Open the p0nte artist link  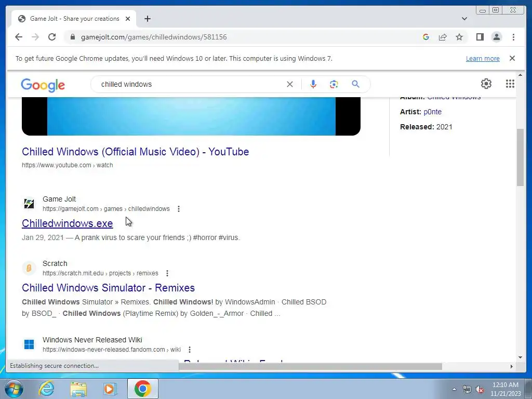click(433, 112)
